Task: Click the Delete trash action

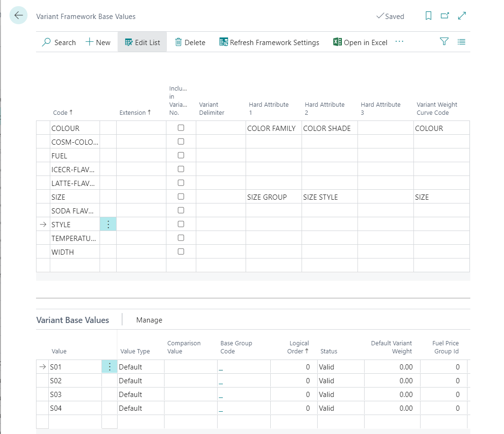Action: (x=190, y=42)
